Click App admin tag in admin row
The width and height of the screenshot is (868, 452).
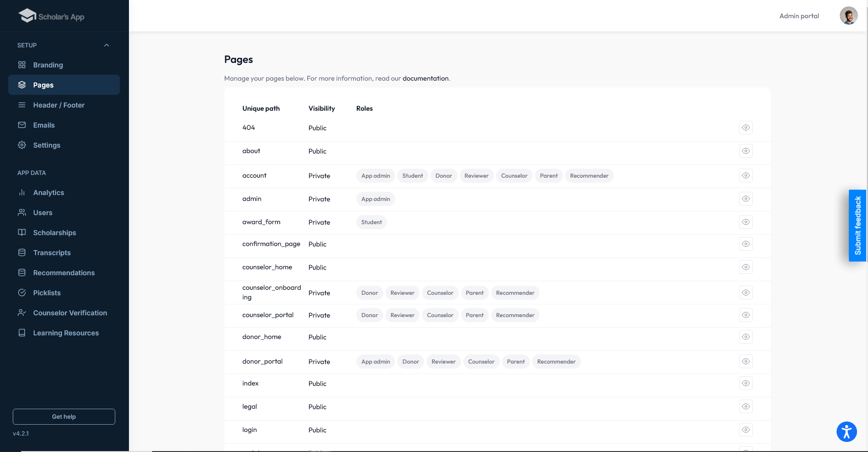[375, 199]
